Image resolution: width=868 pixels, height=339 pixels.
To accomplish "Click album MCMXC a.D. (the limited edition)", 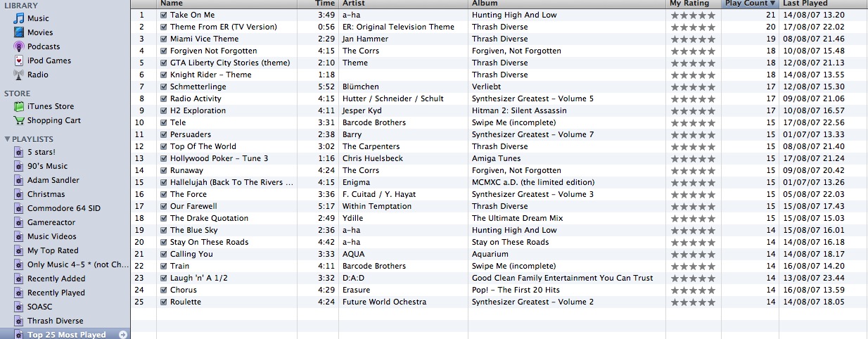I will (533, 182).
